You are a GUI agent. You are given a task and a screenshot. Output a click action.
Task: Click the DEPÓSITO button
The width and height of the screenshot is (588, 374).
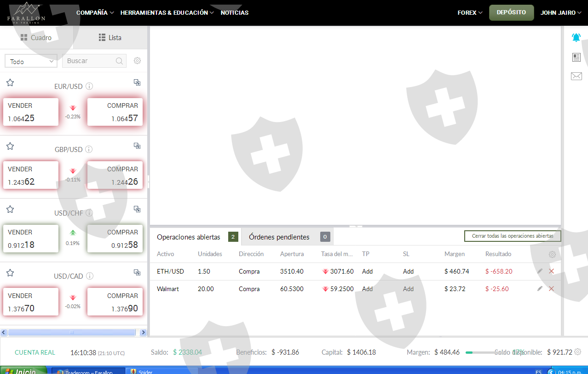(x=511, y=12)
